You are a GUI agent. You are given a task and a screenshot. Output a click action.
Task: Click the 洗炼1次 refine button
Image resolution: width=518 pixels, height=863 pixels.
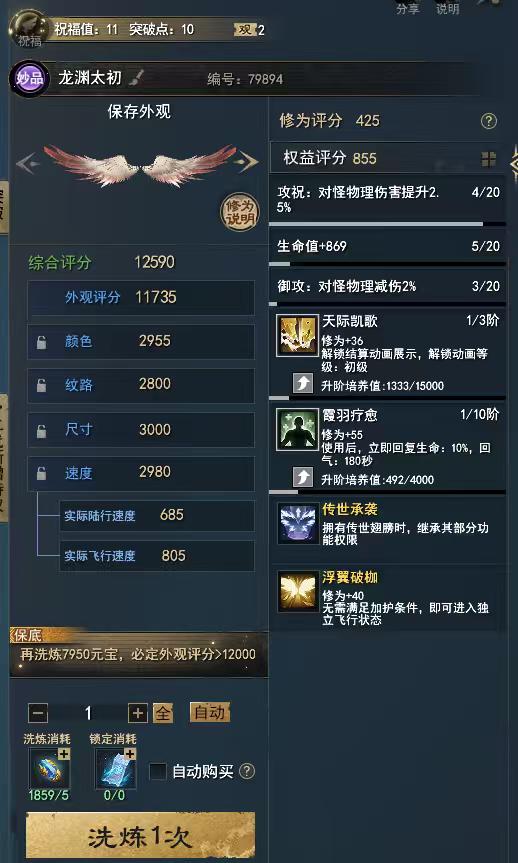tap(140, 837)
